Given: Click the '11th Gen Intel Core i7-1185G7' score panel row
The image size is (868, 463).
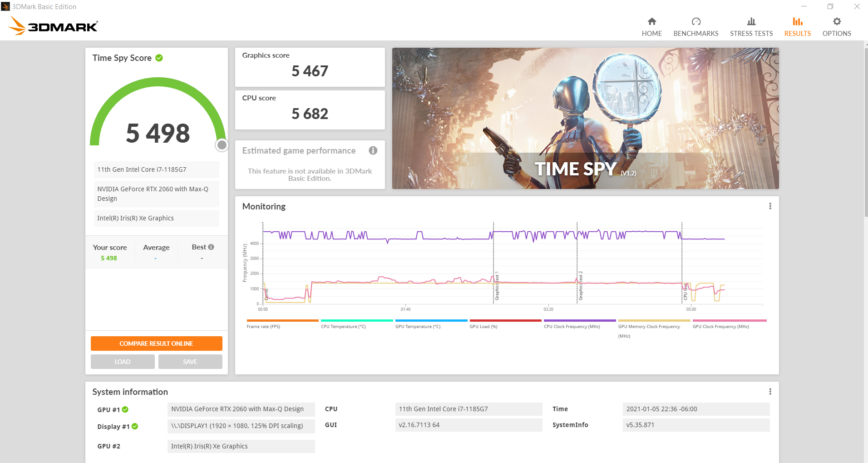Looking at the screenshot, I should pyautogui.click(x=156, y=169).
